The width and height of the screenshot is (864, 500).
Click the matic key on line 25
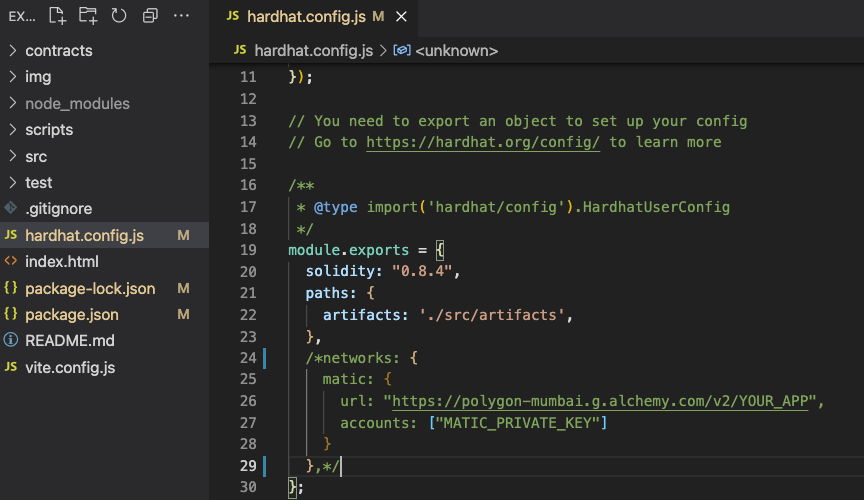pyautogui.click(x=344, y=379)
